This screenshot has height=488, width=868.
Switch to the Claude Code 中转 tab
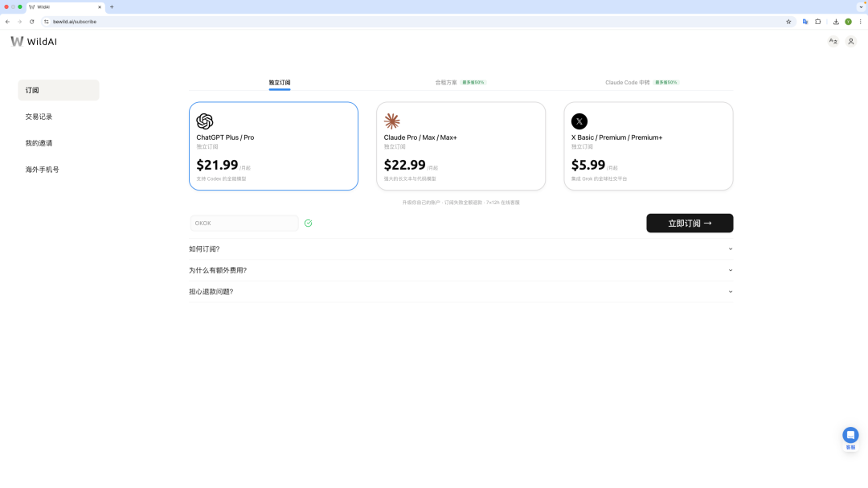[x=627, y=83]
